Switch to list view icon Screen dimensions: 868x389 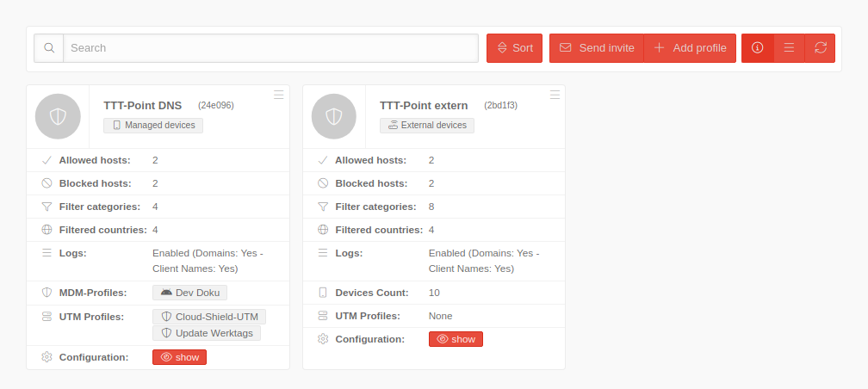[789, 48]
